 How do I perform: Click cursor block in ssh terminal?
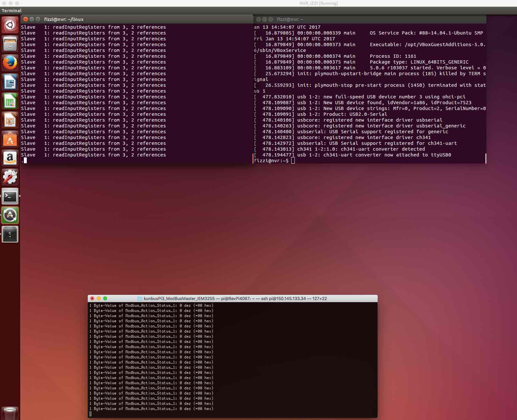(x=90, y=414)
